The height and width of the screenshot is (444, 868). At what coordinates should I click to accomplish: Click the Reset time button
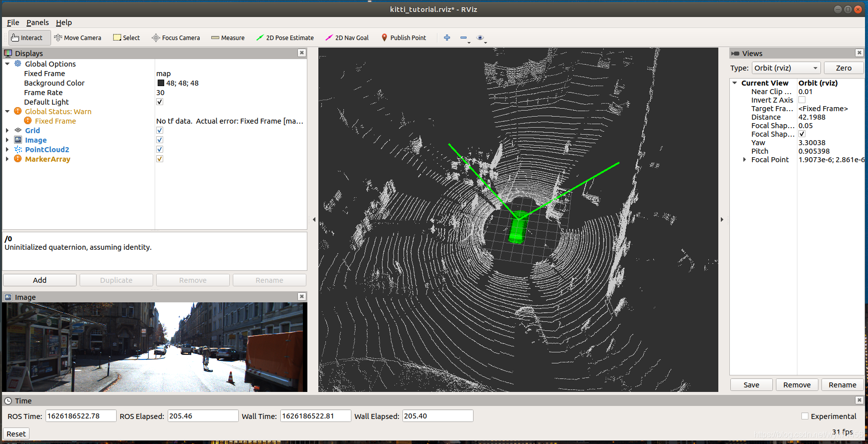point(16,433)
